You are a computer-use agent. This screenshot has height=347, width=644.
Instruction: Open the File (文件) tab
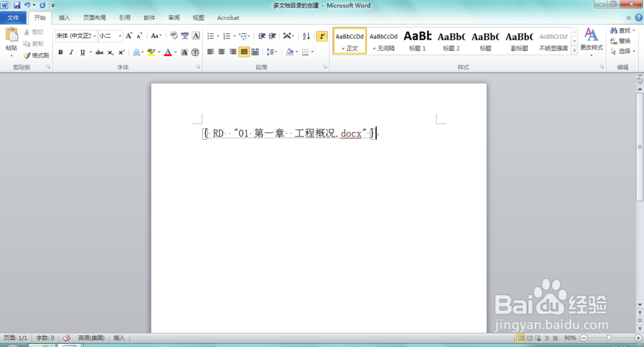tap(13, 17)
